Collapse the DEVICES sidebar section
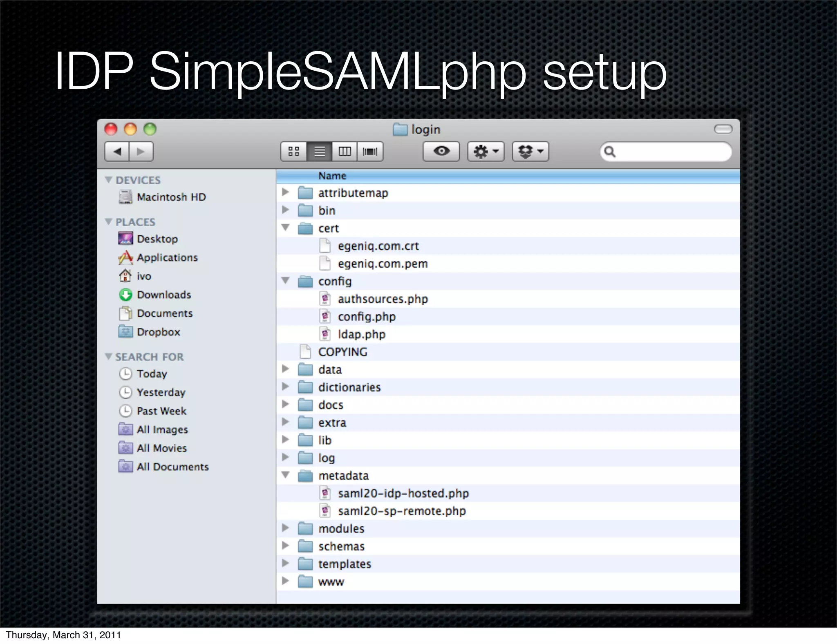This screenshot has width=837, height=644. pos(108,180)
